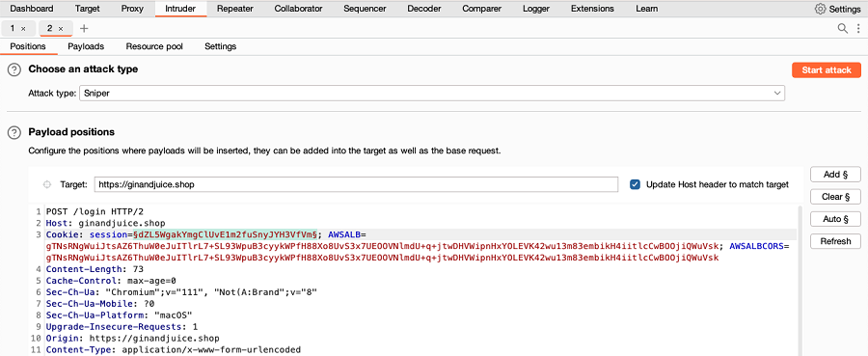Open the Repeater tab
868x356 pixels.
point(234,9)
